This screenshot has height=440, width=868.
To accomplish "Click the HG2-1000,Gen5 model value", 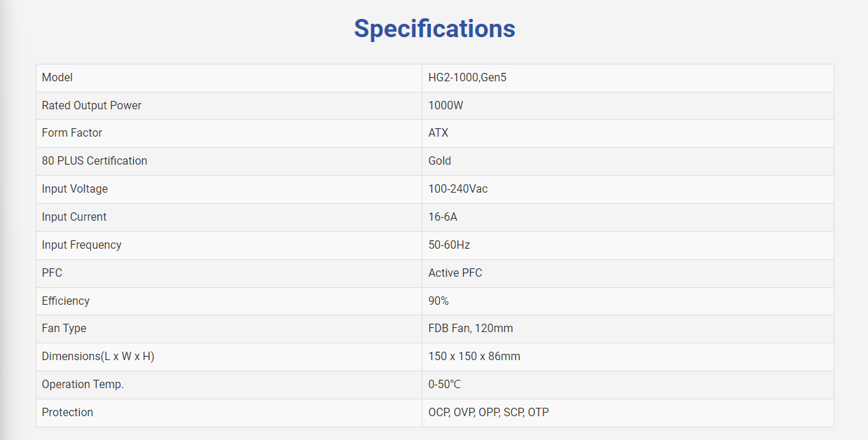I will coord(467,78).
